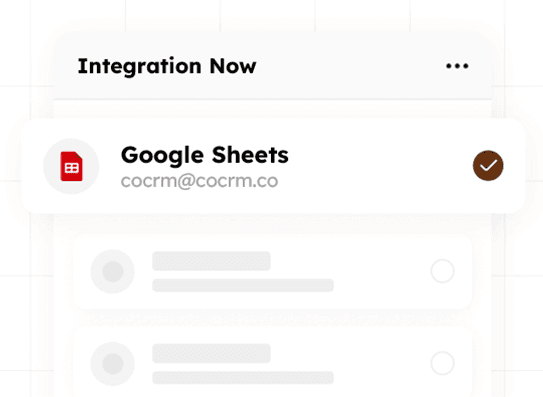
Task: Open the first placeholder integration card
Action: click(273, 272)
